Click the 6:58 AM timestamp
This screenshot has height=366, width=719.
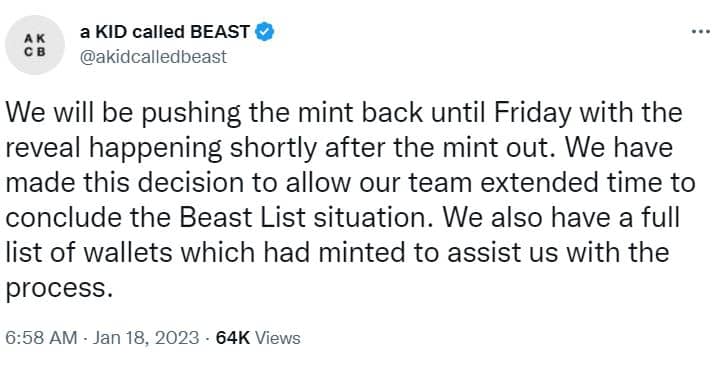41,338
